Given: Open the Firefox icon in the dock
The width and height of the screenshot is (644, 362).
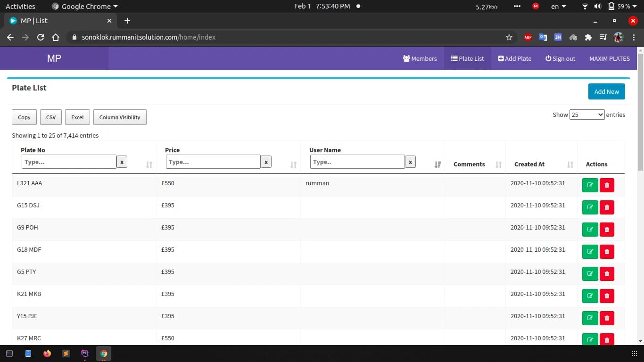Looking at the screenshot, I should (47, 354).
